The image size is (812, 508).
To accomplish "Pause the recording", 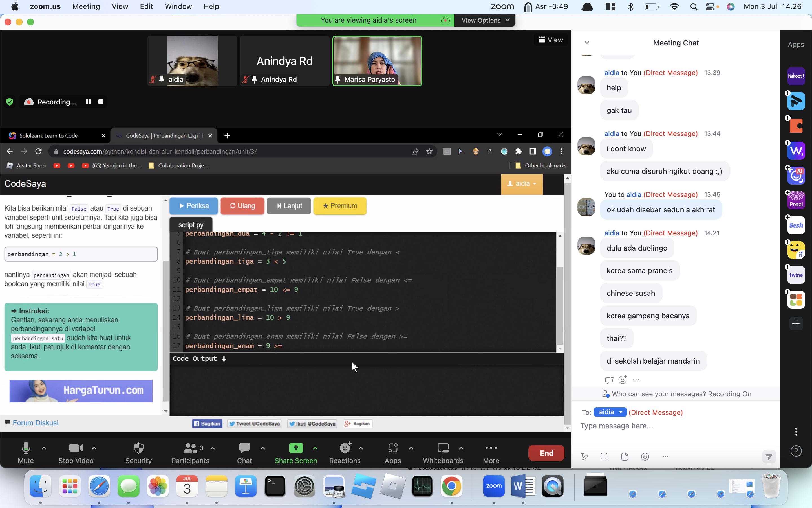I will 88,102.
